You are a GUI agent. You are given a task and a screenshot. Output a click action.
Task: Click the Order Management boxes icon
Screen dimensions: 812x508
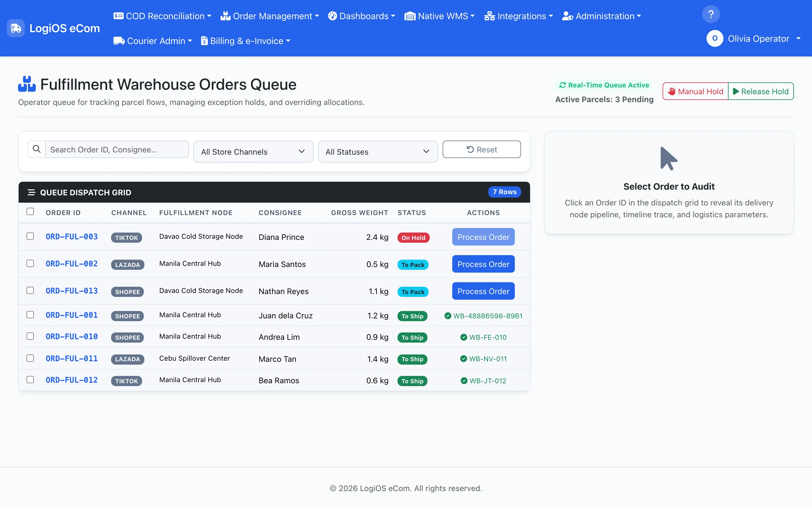click(225, 16)
